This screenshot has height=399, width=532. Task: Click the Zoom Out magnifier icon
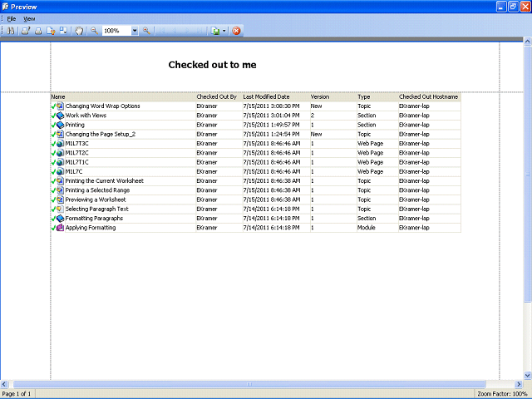(94, 31)
